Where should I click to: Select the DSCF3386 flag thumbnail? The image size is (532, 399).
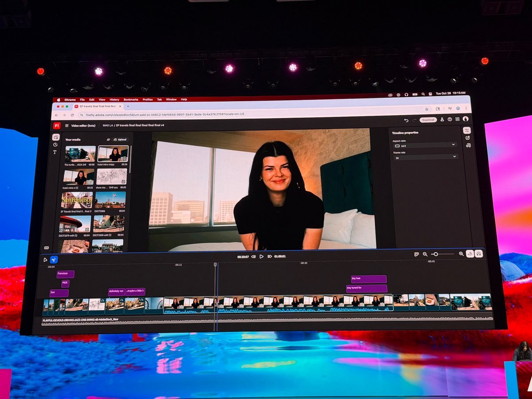click(x=110, y=199)
